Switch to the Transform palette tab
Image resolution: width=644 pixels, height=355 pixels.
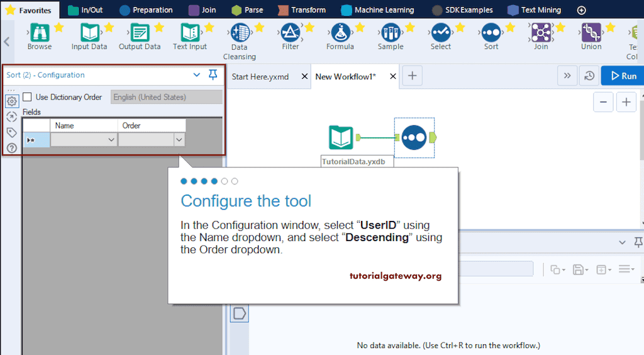point(302,10)
